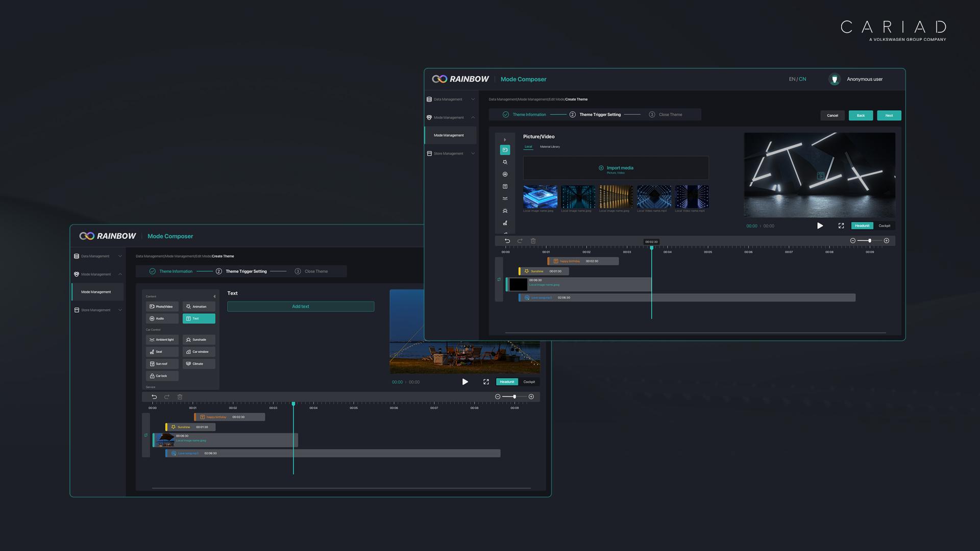Click fullscreen icon below the neon lights preview

pos(841,226)
